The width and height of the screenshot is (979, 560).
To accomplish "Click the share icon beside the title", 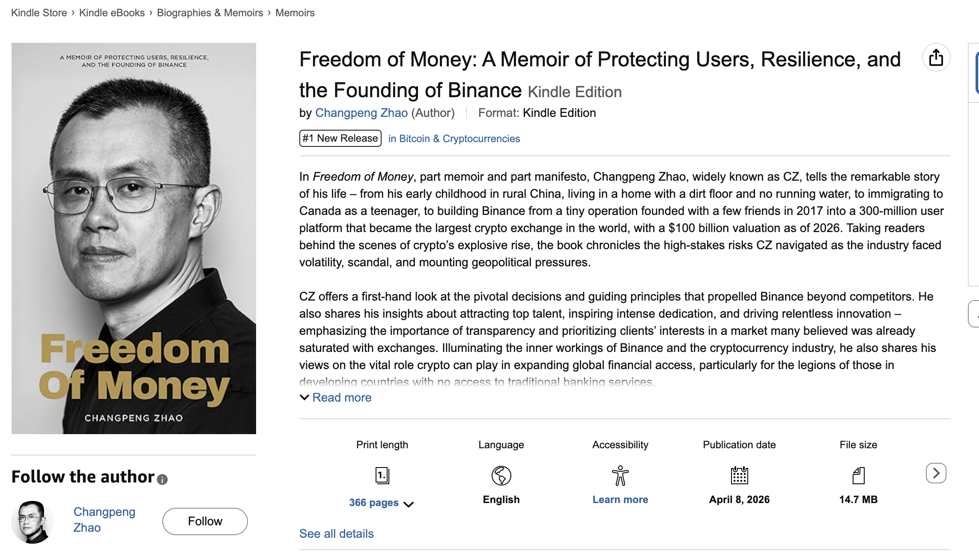I will [936, 57].
